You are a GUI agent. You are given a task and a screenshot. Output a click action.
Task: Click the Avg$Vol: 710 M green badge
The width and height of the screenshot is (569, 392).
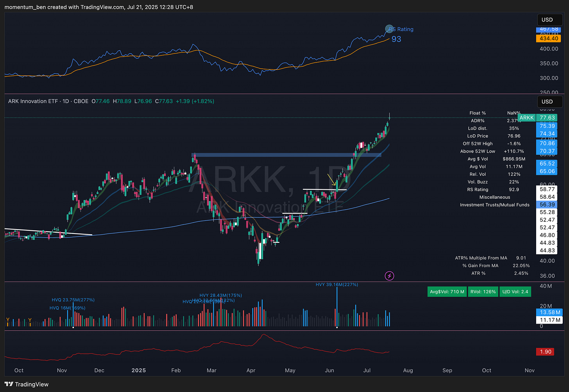(447, 292)
